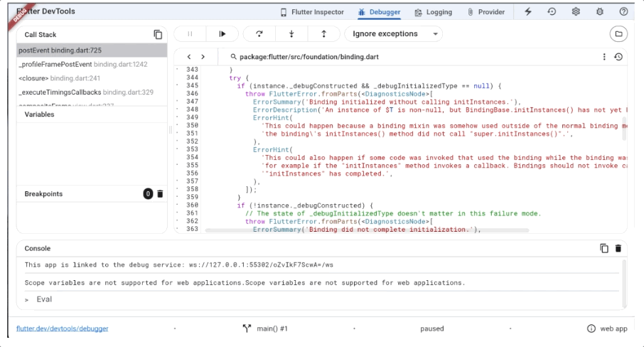Navigate forward in file history
This screenshot has height=347, width=644.
(x=203, y=57)
